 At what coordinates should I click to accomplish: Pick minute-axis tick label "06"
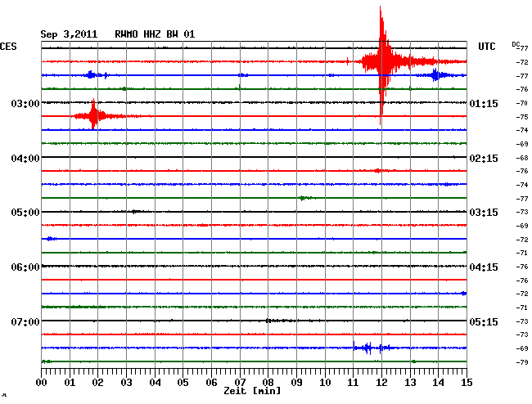[x=211, y=383]
